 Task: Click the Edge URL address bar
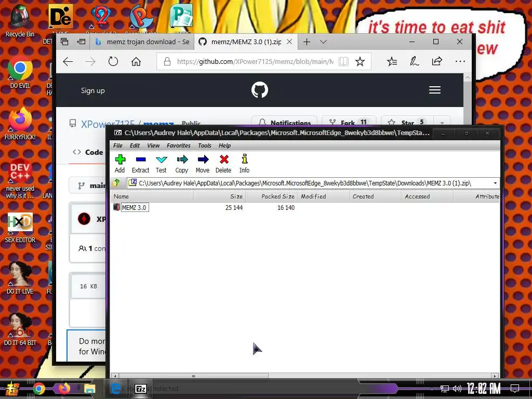coord(255,61)
